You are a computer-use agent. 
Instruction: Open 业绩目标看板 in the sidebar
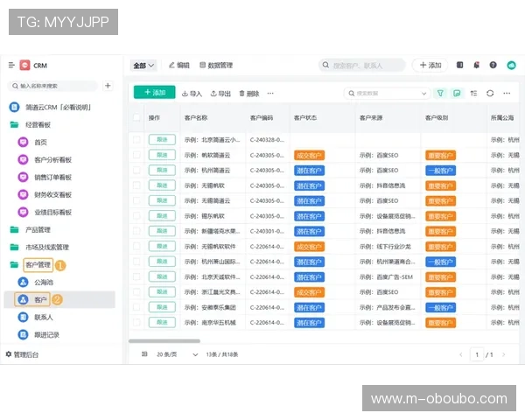click(52, 212)
